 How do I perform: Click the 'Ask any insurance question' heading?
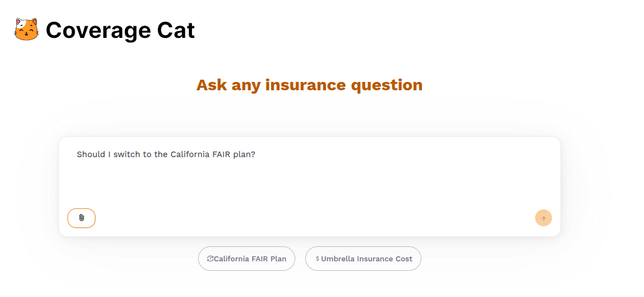(x=309, y=85)
